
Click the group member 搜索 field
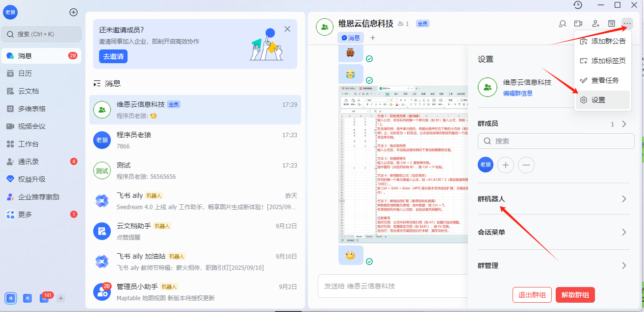point(556,141)
